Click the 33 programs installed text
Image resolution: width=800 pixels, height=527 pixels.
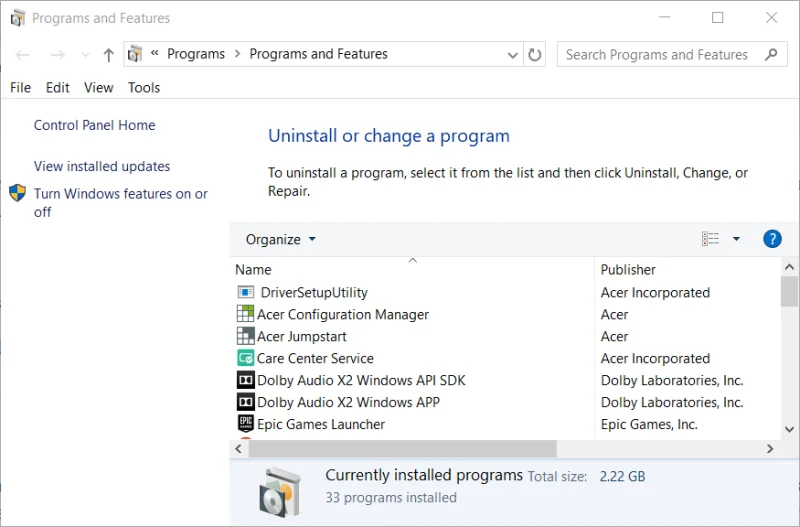click(x=391, y=497)
